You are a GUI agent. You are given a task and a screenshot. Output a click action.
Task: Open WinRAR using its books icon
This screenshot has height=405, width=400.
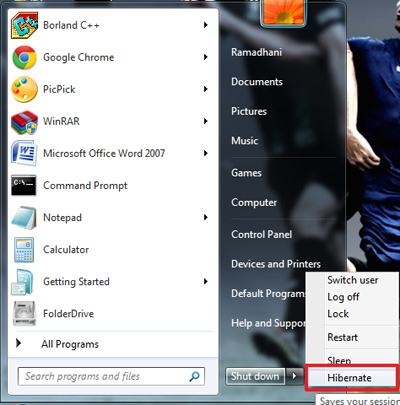pyautogui.click(x=24, y=122)
